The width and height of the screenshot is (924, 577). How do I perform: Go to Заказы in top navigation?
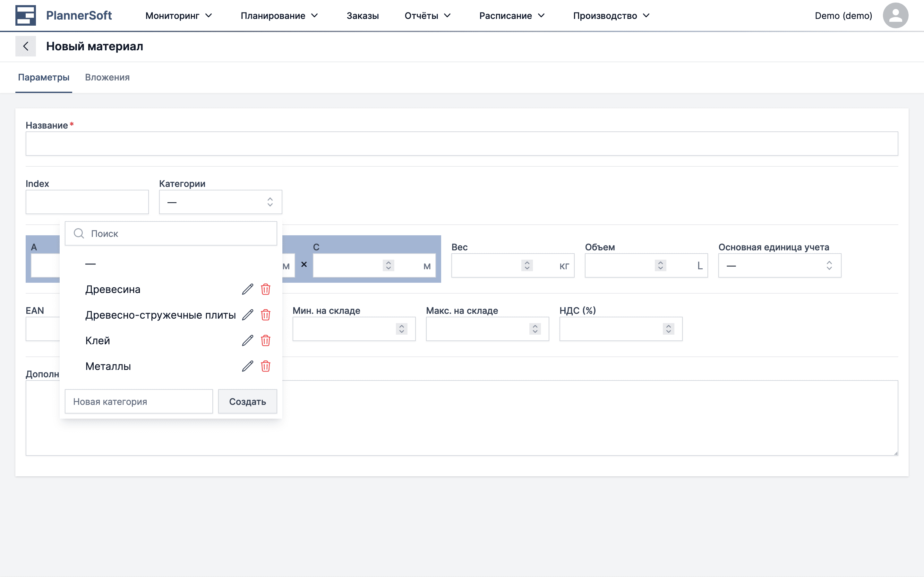pyautogui.click(x=362, y=16)
